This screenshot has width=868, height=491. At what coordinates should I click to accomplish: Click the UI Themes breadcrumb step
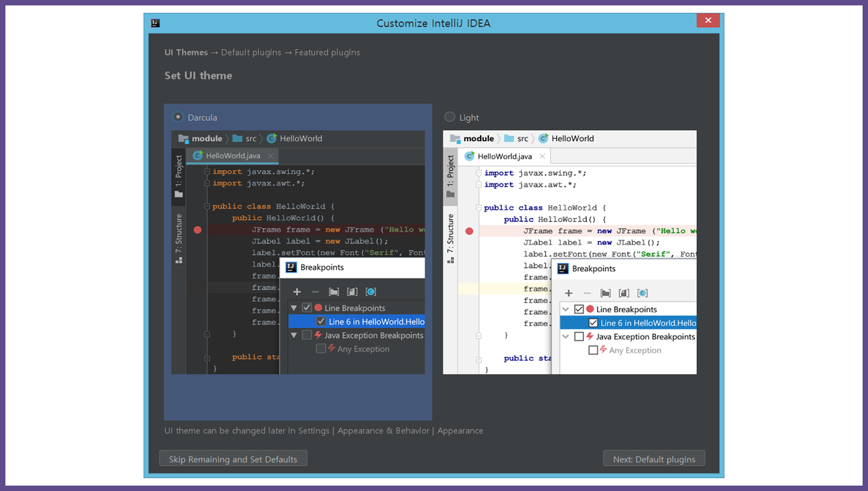(x=186, y=52)
